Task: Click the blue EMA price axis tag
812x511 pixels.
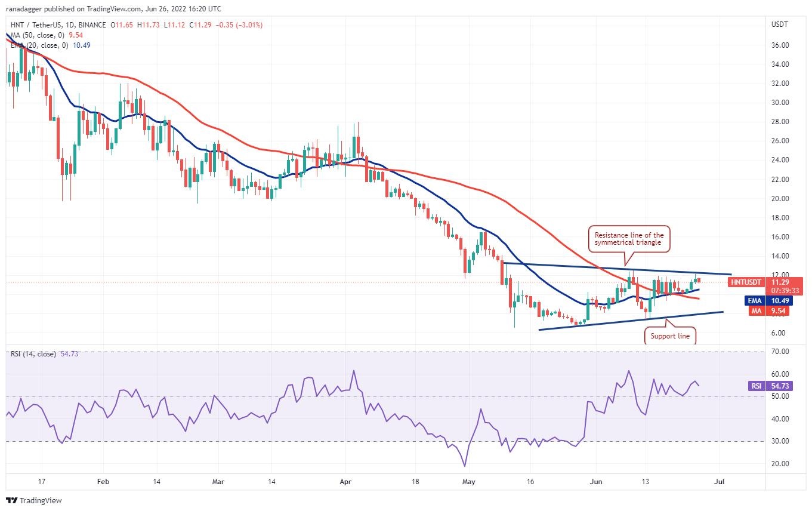Action: pos(756,301)
